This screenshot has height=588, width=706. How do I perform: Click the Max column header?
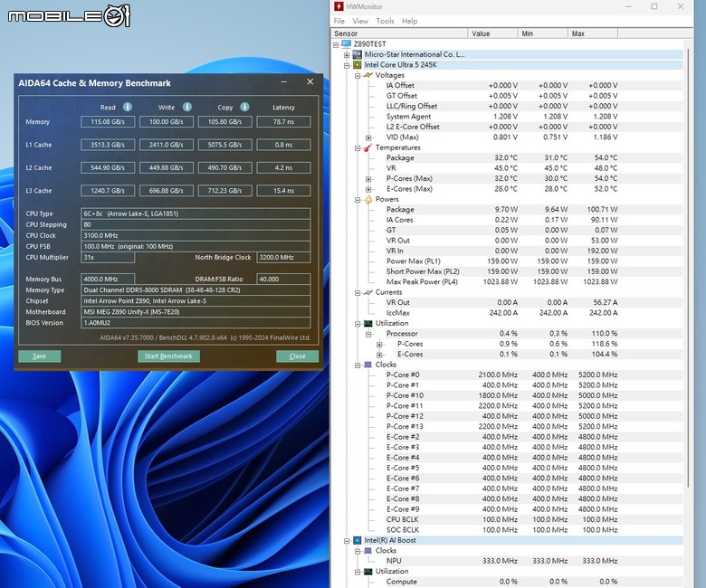coord(593,33)
